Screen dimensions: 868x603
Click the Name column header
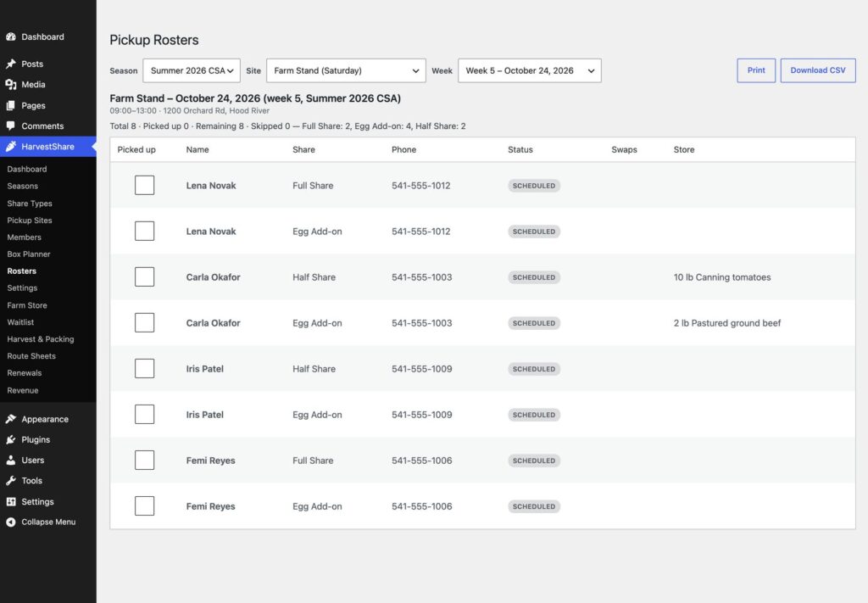[x=198, y=149]
